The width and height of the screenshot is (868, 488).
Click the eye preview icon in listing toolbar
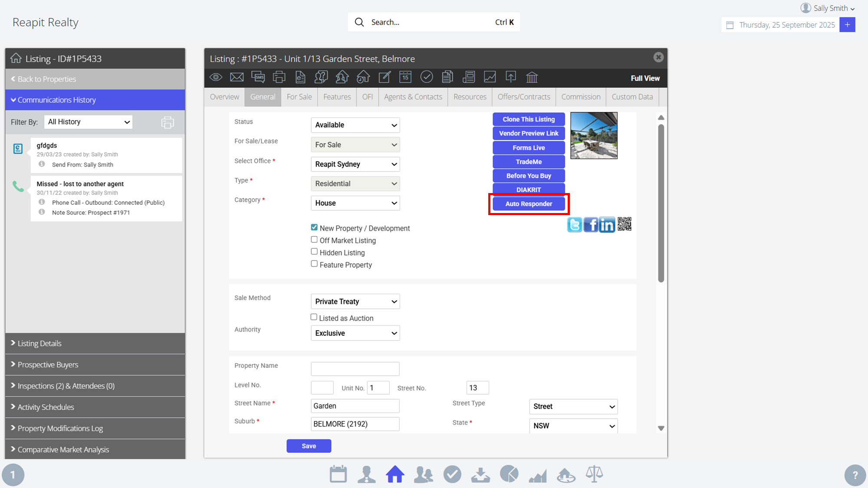[216, 77]
